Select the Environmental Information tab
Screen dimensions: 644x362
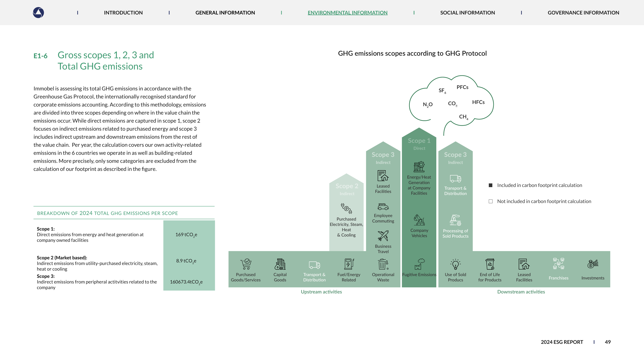(x=347, y=13)
